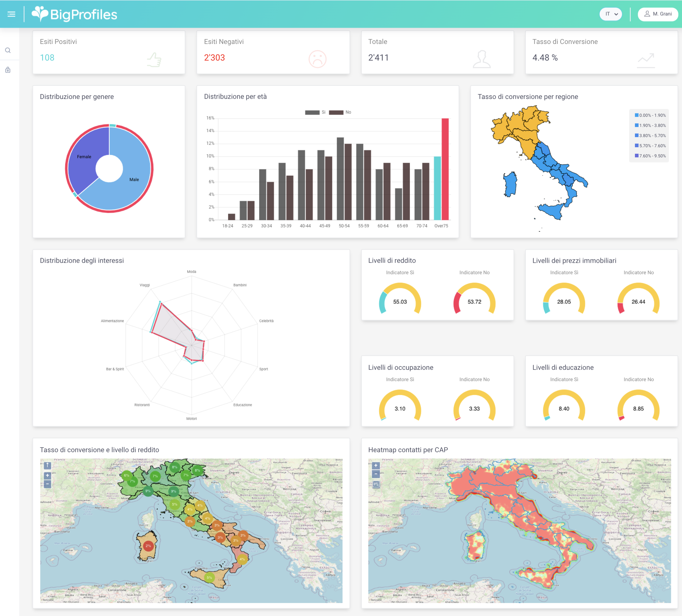The height and width of the screenshot is (616, 682).
Task: Open the IT language dropdown
Action: (610, 14)
